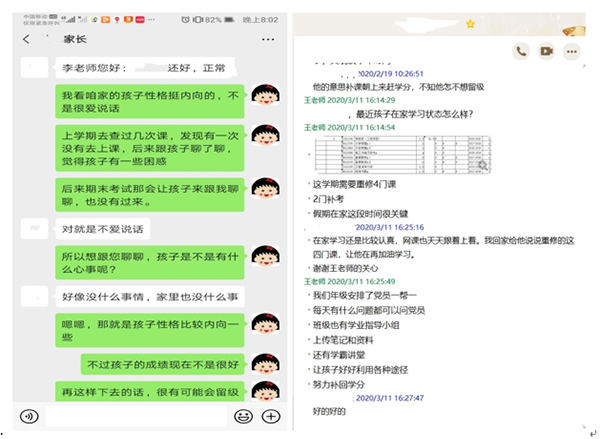Click the message 最近孩子在家学习状态怎么样
Screen dimensions: 600x439
point(414,114)
